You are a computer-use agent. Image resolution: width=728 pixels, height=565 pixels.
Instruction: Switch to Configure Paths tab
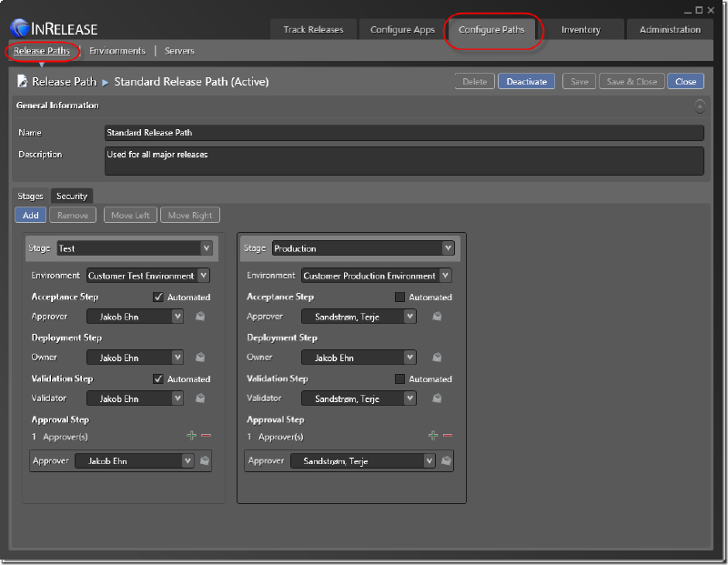tap(491, 29)
